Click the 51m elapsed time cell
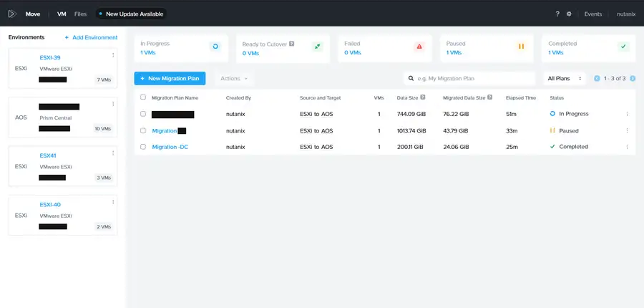Image resolution: width=644 pixels, height=308 pixels. [512, 114]
